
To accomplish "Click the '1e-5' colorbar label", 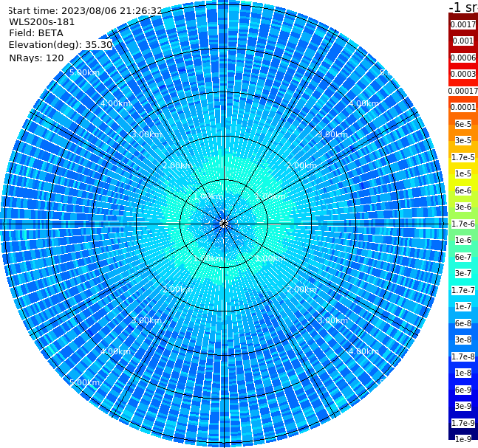I will click(463, 173).
